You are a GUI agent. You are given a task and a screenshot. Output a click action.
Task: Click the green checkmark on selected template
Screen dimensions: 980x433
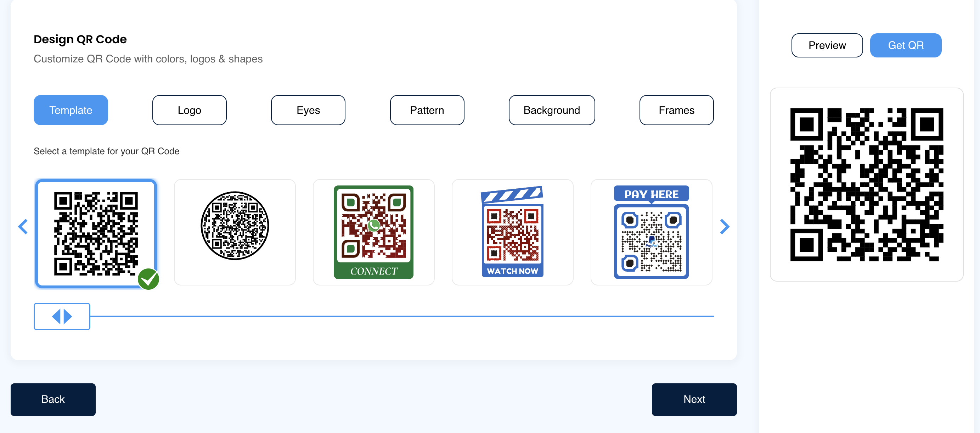tap(149, 279)
